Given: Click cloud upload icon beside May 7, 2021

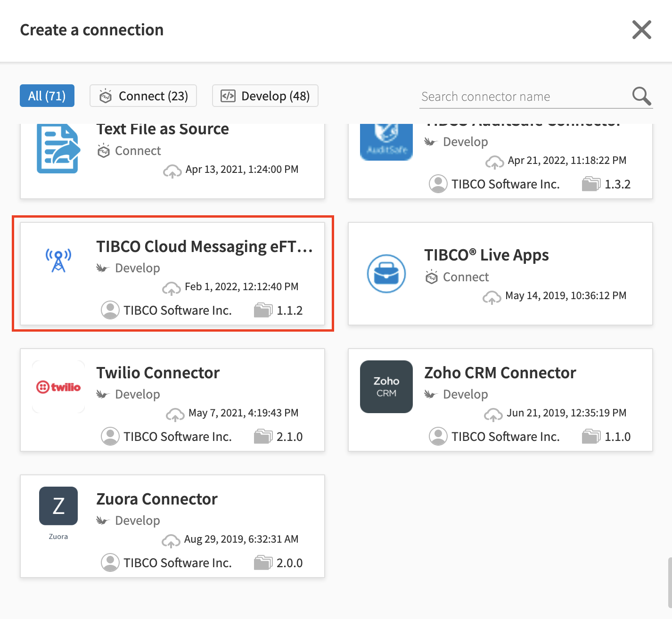Looking at the screenshot, I should (175, 415).
